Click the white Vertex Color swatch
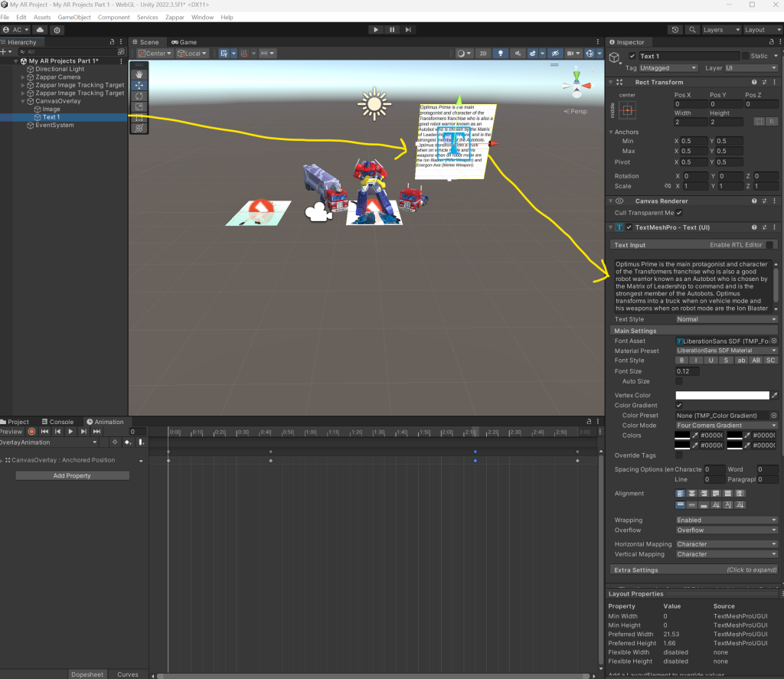Screen dimensions: 784x679 (x=721, y=395)
